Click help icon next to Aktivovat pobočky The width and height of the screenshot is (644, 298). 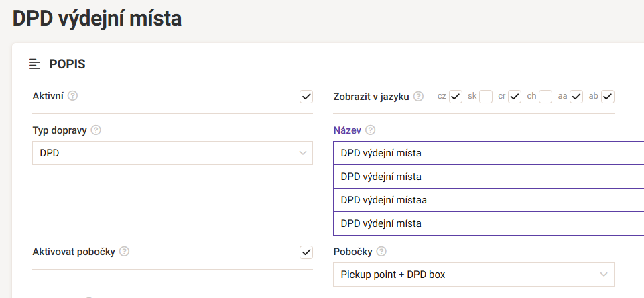click(x=125, y=252)
